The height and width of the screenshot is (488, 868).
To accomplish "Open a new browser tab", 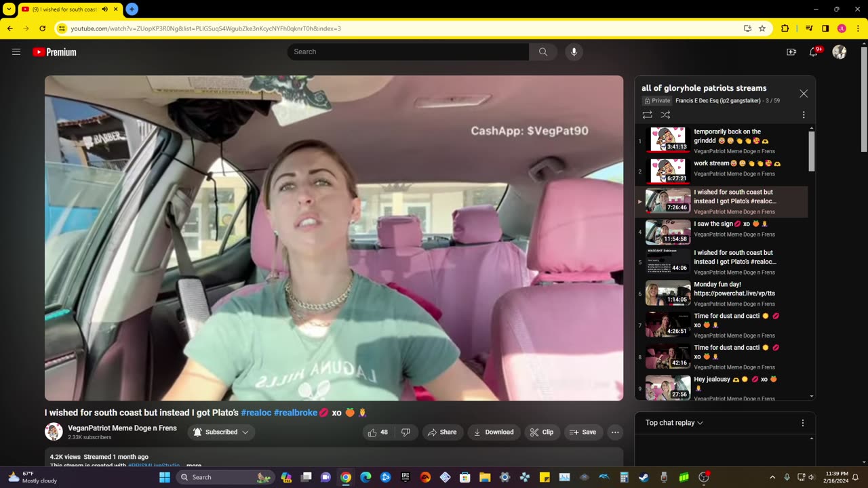I will point(132,9).
